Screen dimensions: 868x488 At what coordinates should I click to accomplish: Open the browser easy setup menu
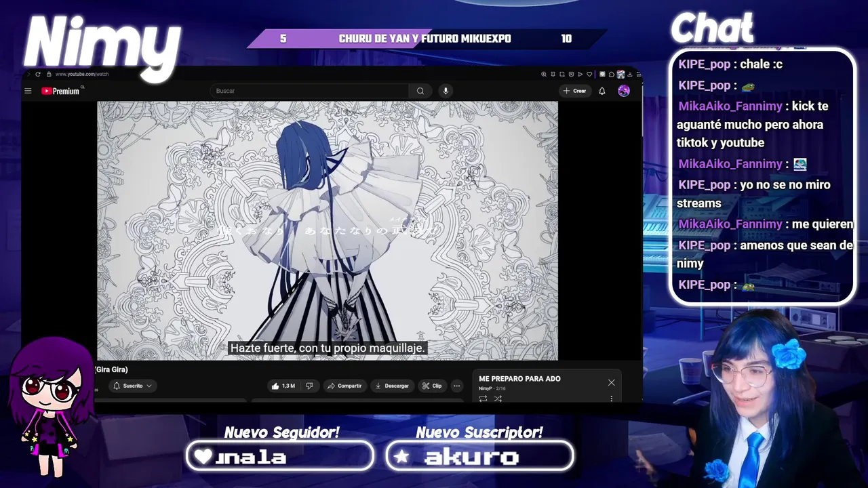(x=639, y=75)
